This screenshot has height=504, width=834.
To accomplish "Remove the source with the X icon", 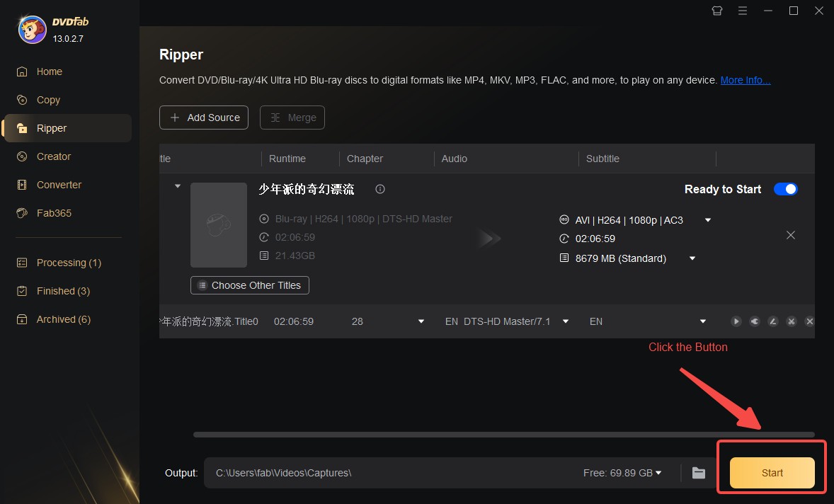I will coord(791,235).
